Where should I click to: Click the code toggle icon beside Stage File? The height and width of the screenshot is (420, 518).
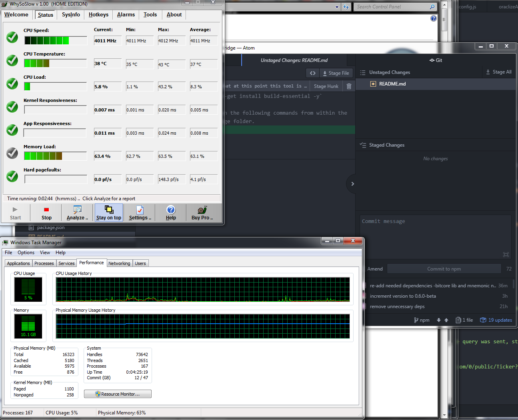click(313, 73)
